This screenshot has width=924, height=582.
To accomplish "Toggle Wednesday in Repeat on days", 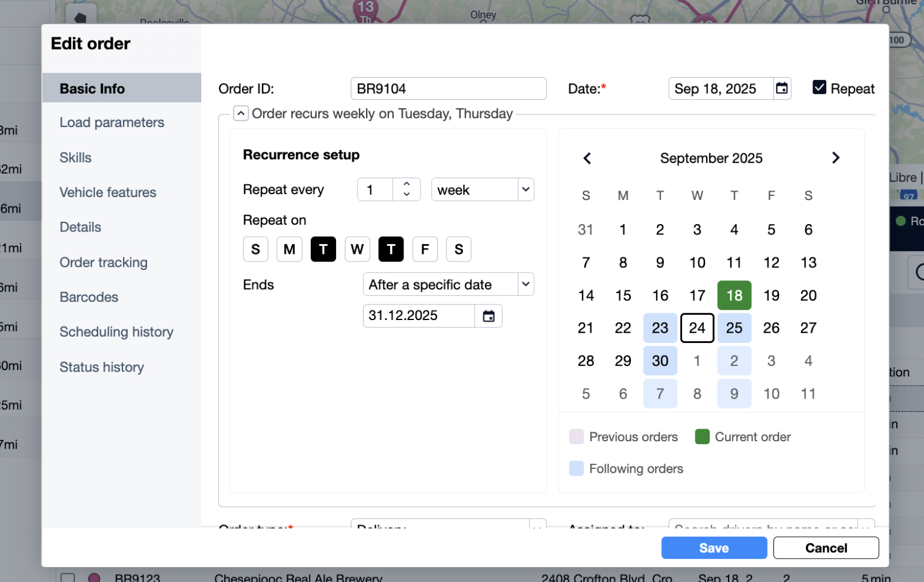I will pos(357,249).
